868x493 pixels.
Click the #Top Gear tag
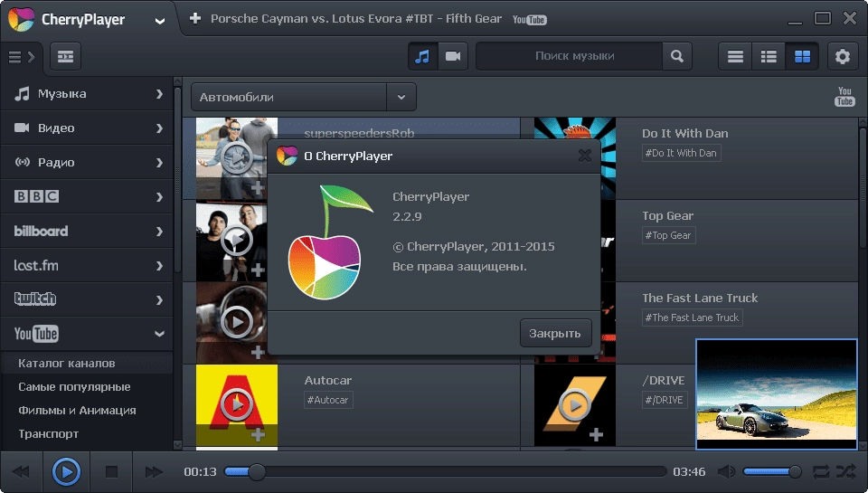668,235
